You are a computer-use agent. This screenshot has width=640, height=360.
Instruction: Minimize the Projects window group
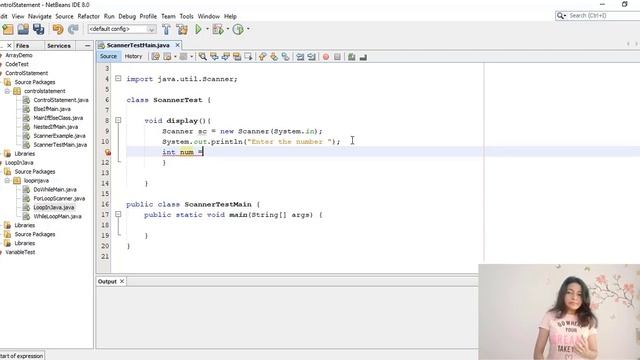point(87,46)
